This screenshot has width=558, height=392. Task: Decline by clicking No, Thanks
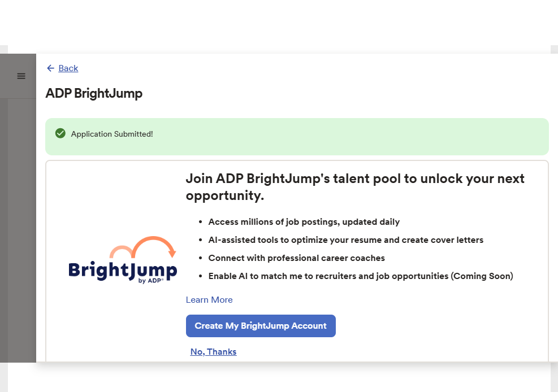[x=213, y=352]
